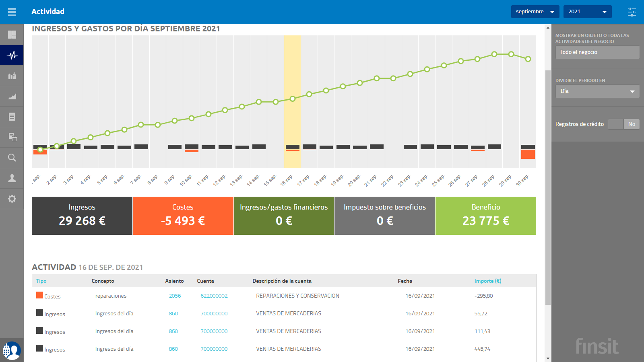
Task: Open the document list icon in sidebar
Action: pyautogui.click(x=12, y=117)
